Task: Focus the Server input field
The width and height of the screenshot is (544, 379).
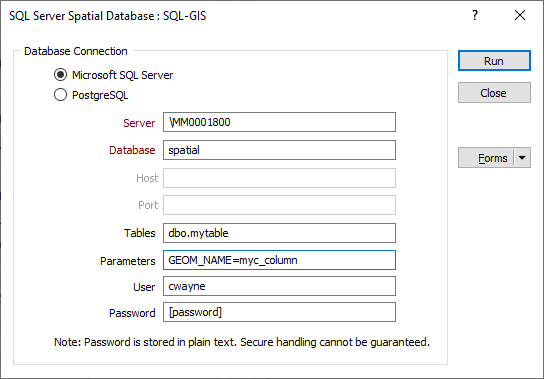Action: point(279,122)
